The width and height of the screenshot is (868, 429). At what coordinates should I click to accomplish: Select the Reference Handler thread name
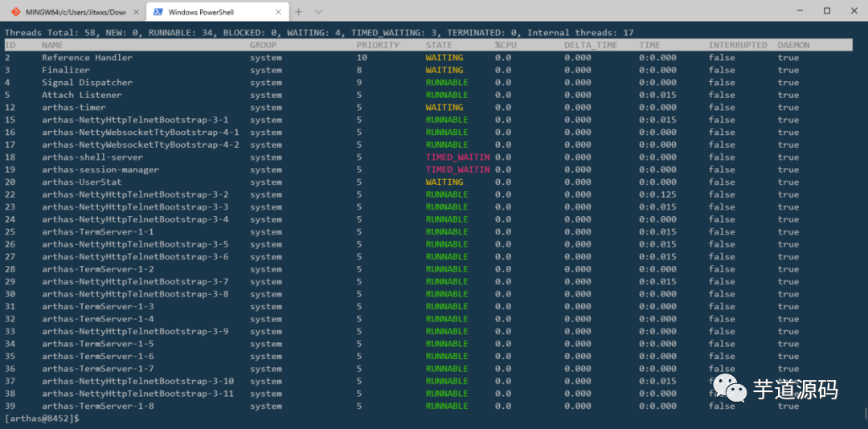coord(87,58)
